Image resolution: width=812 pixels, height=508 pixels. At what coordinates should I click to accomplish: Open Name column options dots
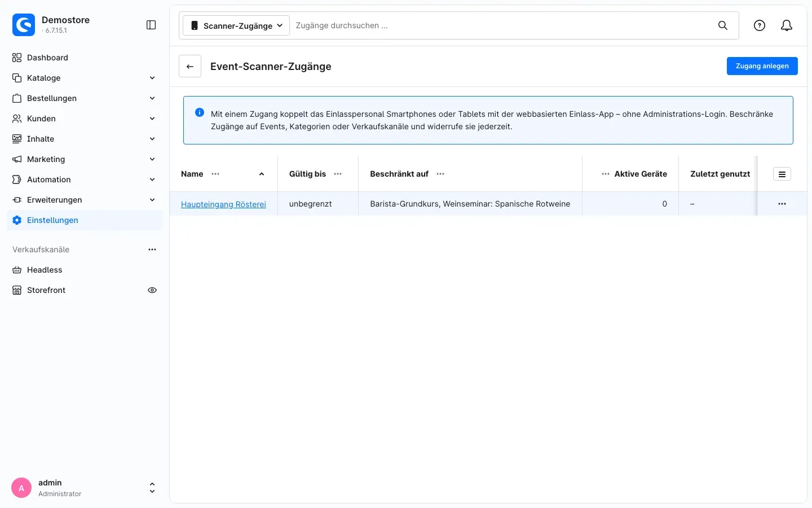(215, 174)
